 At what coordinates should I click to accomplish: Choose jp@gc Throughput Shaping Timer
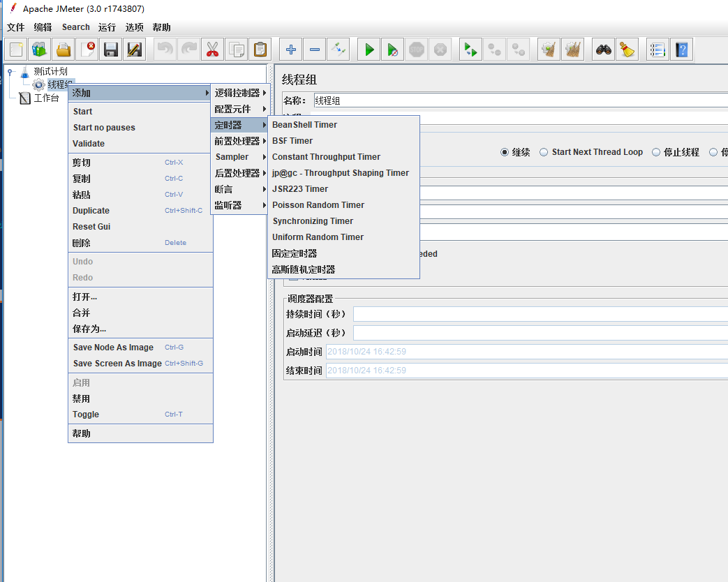[x=343, y=173]
